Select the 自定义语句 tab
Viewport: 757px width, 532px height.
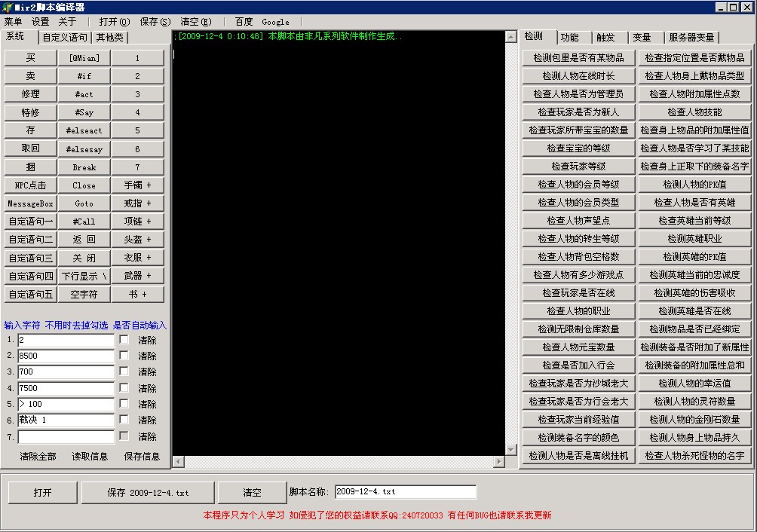point(65,37)
